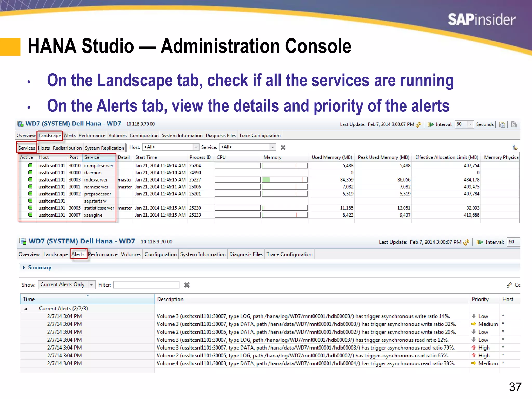The image size is (532, 399).
Task: Sort by Start Time column header
Action: (x=160, y=157)
